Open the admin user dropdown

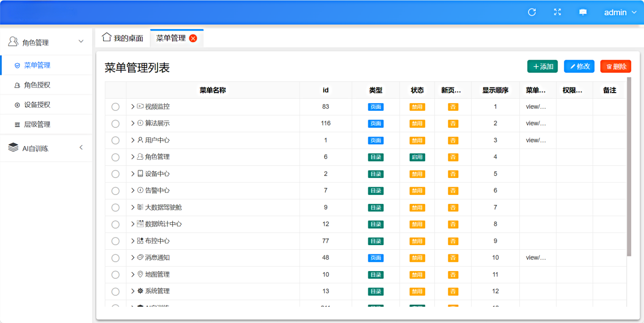[620, 12]
